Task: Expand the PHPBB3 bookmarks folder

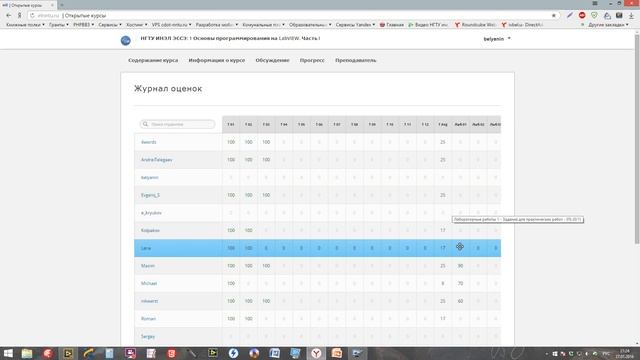Action: [84, 25]
